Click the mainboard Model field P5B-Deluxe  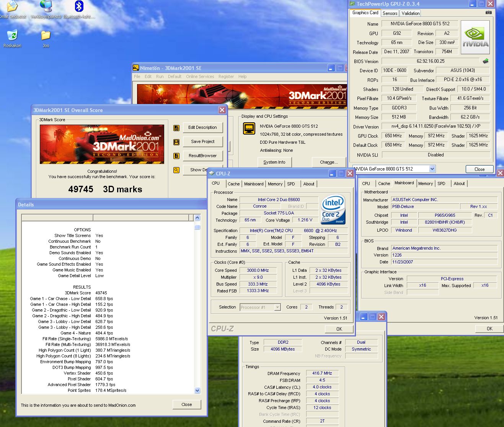click(x=424, y=206)
